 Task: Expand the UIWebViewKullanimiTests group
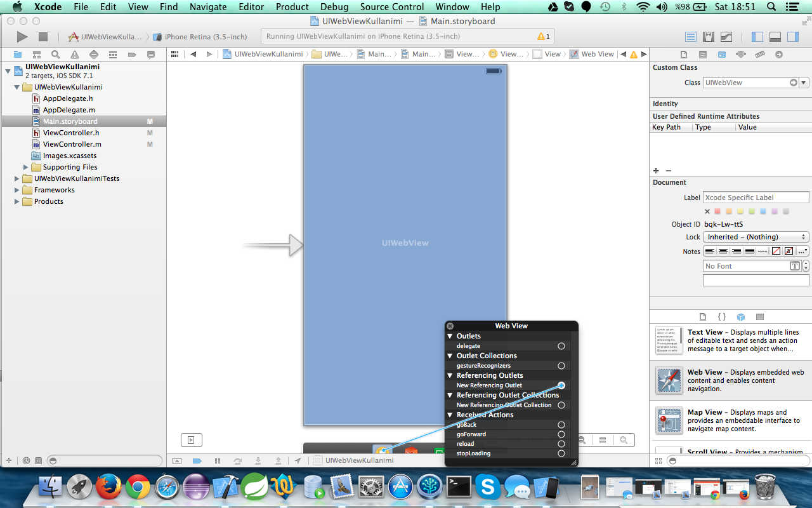tap(17, 178)
